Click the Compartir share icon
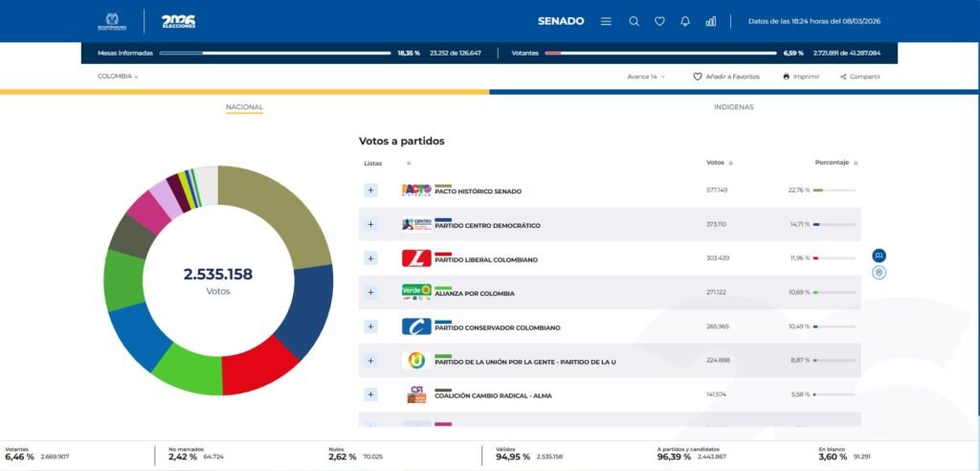Viewport: 980px width, 471px height. click(843, 77)
